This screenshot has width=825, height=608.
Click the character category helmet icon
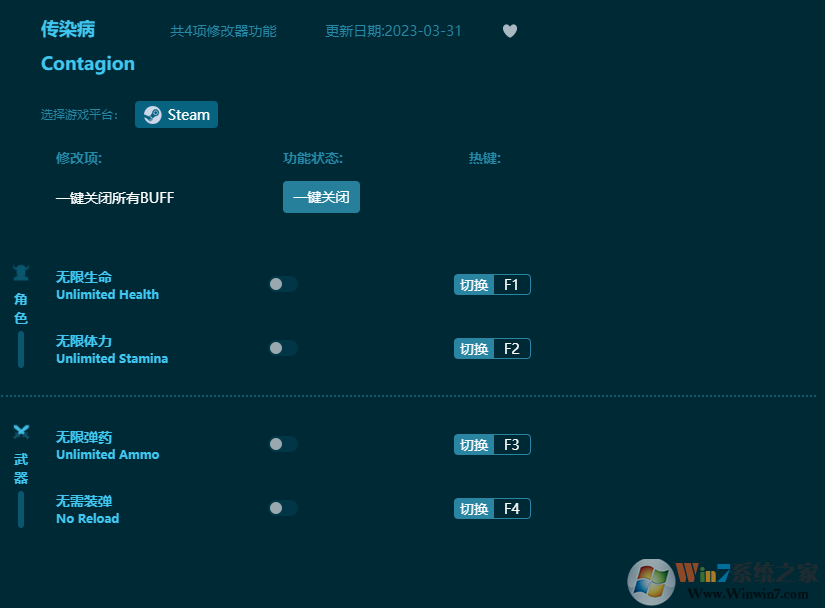click(21, 273)
